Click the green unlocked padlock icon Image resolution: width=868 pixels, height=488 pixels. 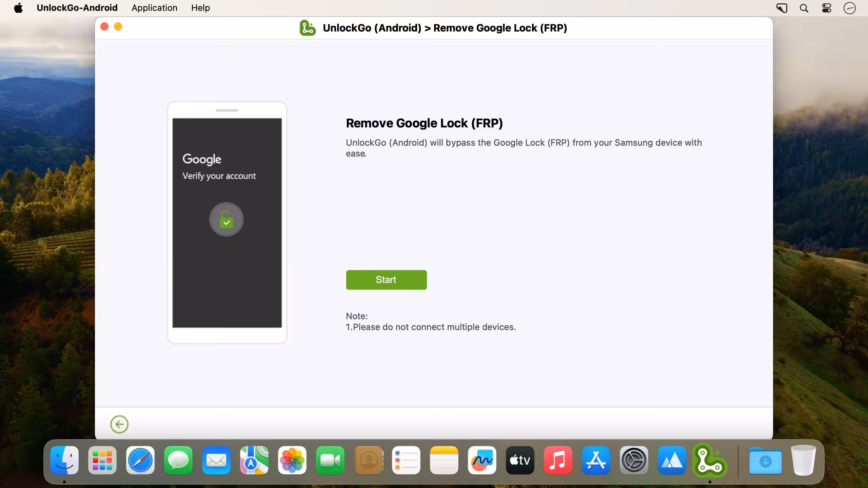tap(226, 219)
